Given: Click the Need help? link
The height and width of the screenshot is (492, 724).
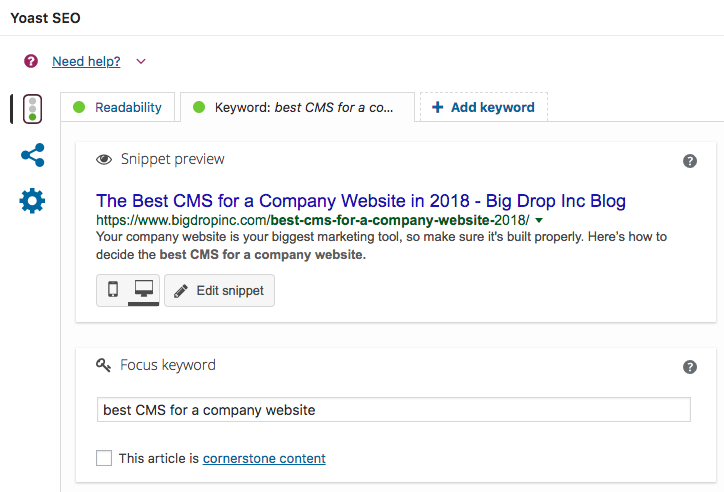Looking at the screenshot, I should 86,61.
